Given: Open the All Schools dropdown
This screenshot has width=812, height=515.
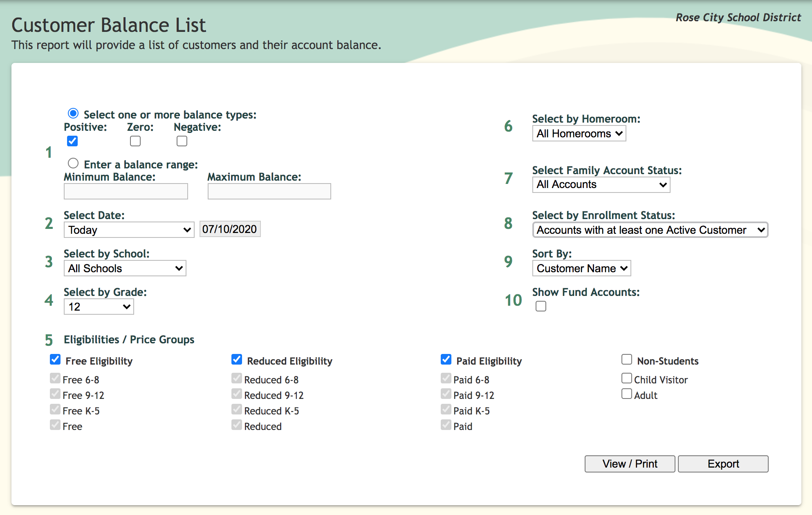Looking at the screenshot, I should coord(125,269).
